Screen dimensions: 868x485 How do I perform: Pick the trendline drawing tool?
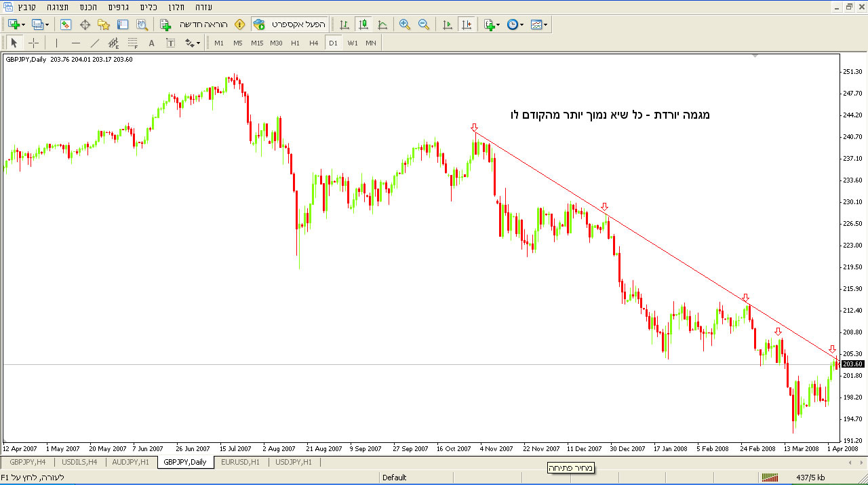tap(95, 43)
